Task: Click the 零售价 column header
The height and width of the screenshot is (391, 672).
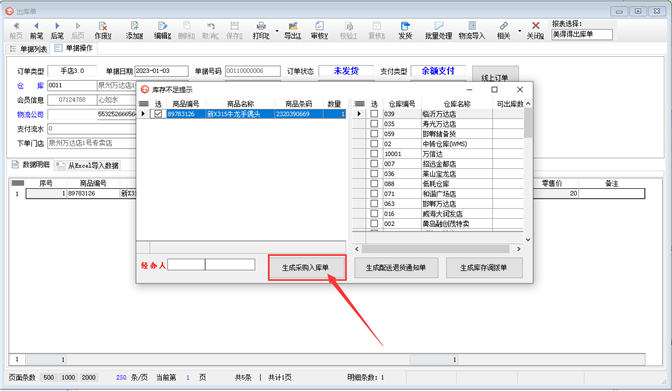Action: coord(552,183)
